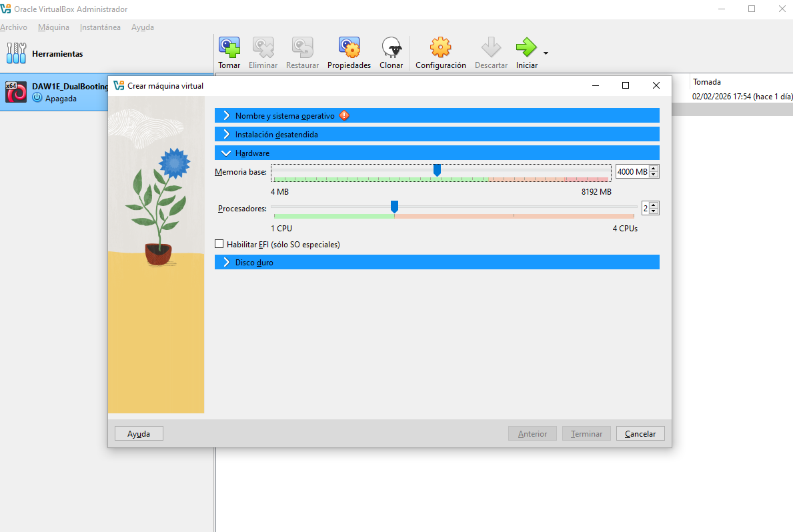
Task: Decrease processors with the down stepper
Action: (654, 211)
